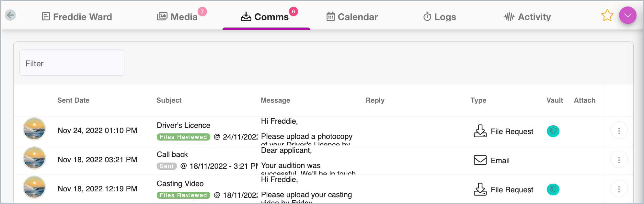Open the Logs tab

coord(440,17)
